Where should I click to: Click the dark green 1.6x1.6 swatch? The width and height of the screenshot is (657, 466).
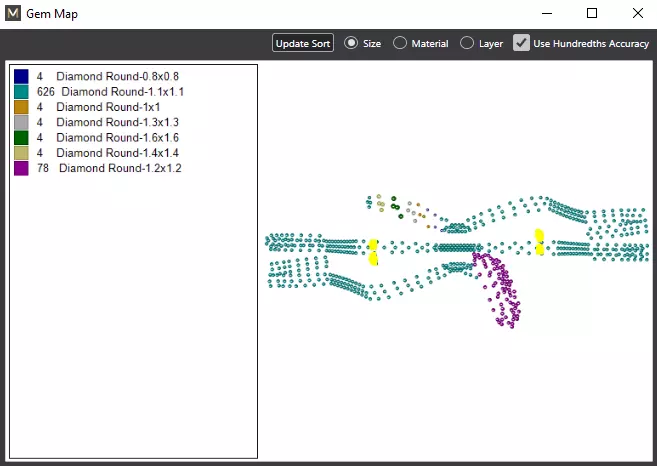21,137
